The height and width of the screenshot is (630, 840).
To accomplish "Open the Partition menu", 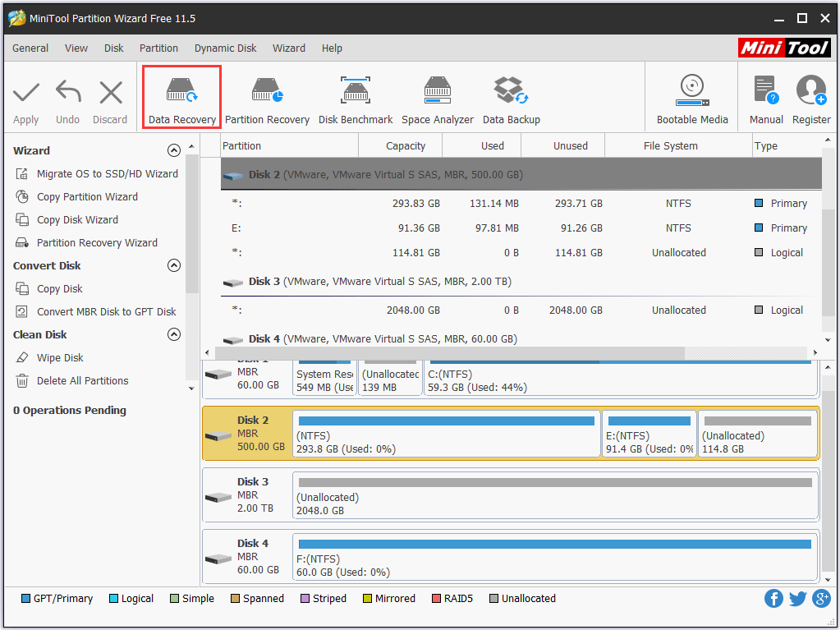I will click(x=158, y=48).
